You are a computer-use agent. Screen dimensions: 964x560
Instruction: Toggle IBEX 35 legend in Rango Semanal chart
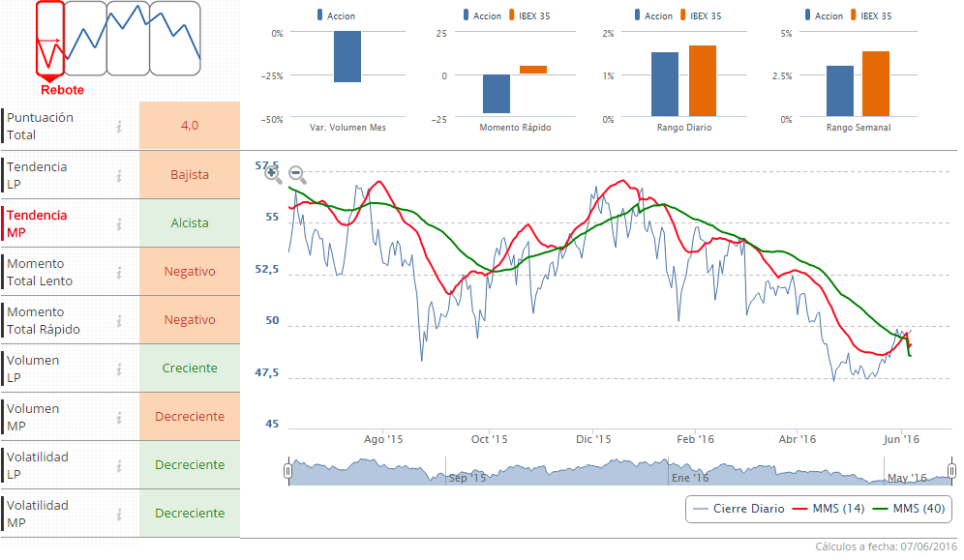[867, 15]
